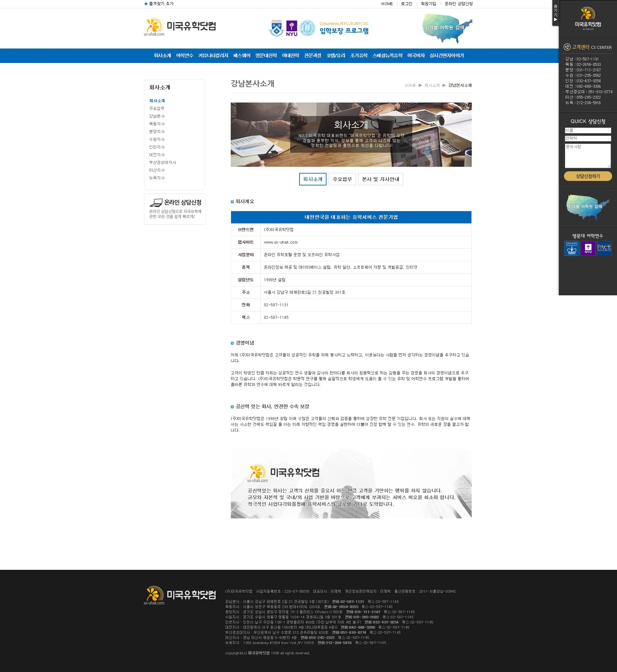Click top 온라인 상담신청 link
This screenshot has width=617, height=672.
coord(459,4)
